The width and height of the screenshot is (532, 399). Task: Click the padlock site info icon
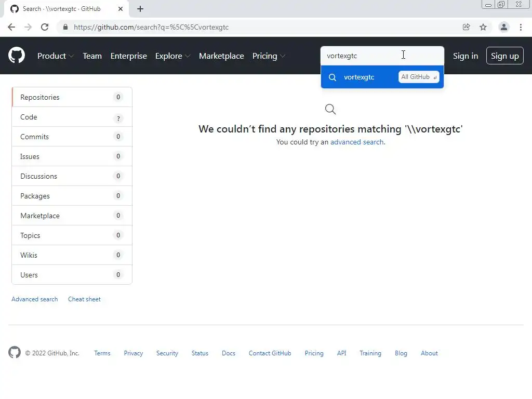pos(65,27)
